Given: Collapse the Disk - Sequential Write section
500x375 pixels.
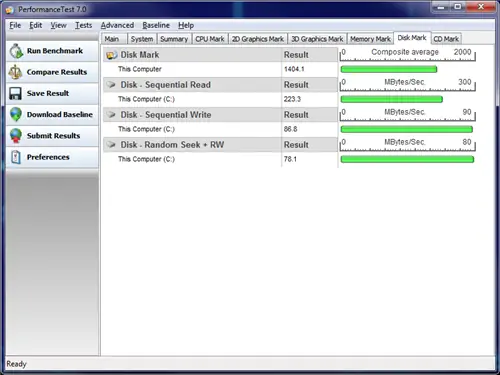Looking at the screenshot, I should (x=111, y=115).
